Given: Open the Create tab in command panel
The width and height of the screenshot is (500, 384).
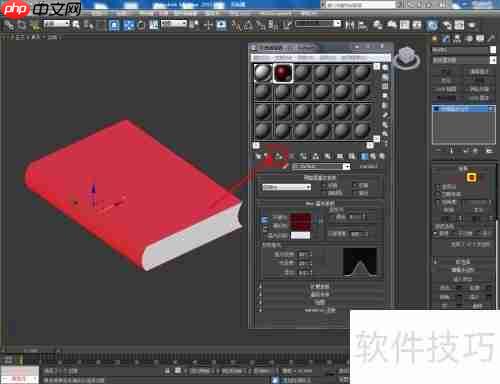Looking at the screenshot, I should pos(435,39).
